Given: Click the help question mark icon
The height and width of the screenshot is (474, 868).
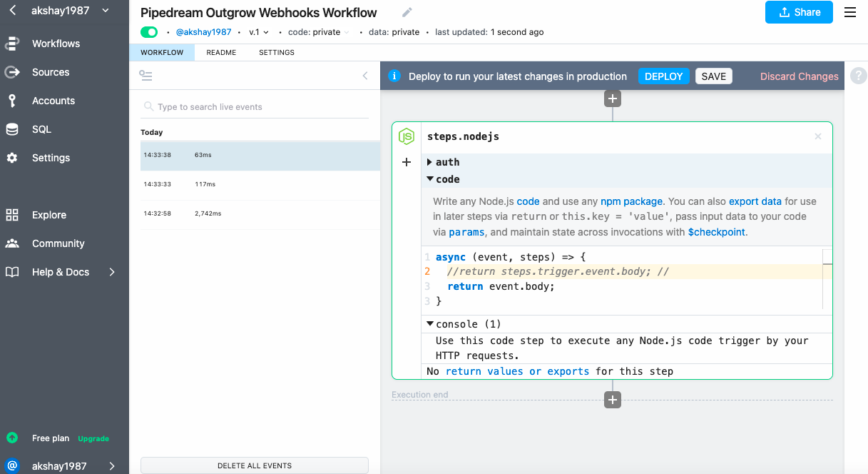Looking at the screenshot, I should point(858,76).
